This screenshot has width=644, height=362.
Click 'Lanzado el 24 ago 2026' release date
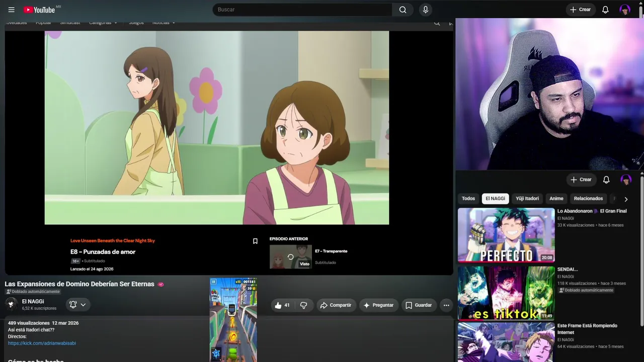[92, 269]
